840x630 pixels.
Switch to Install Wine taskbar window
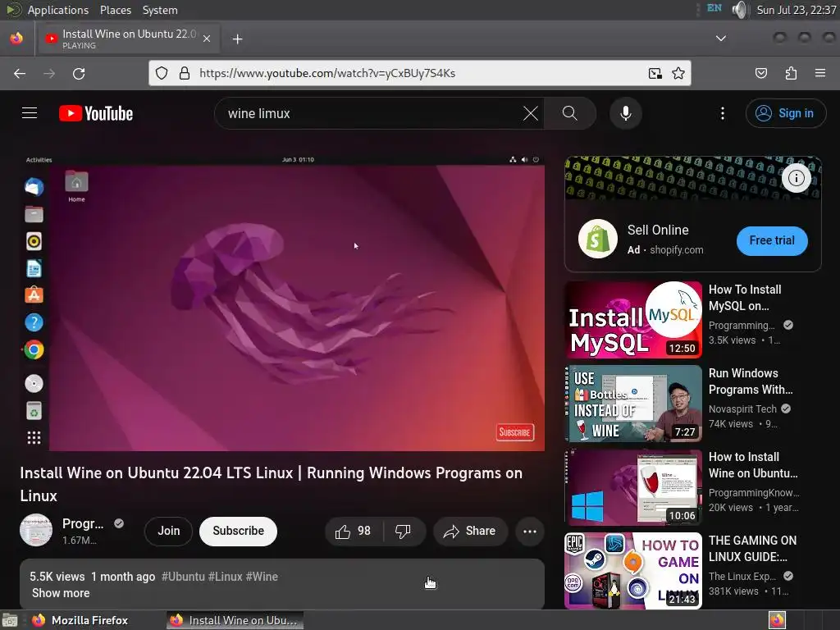click(x=235, y=620)
